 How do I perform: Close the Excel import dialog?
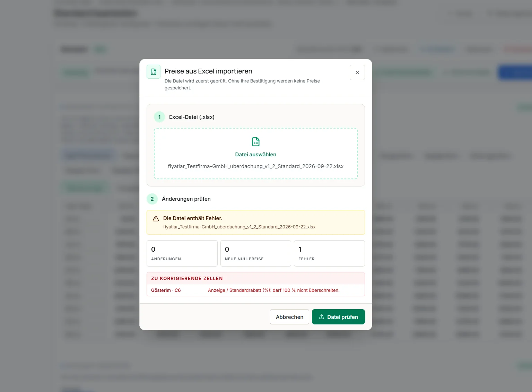(x=357, y=72)
